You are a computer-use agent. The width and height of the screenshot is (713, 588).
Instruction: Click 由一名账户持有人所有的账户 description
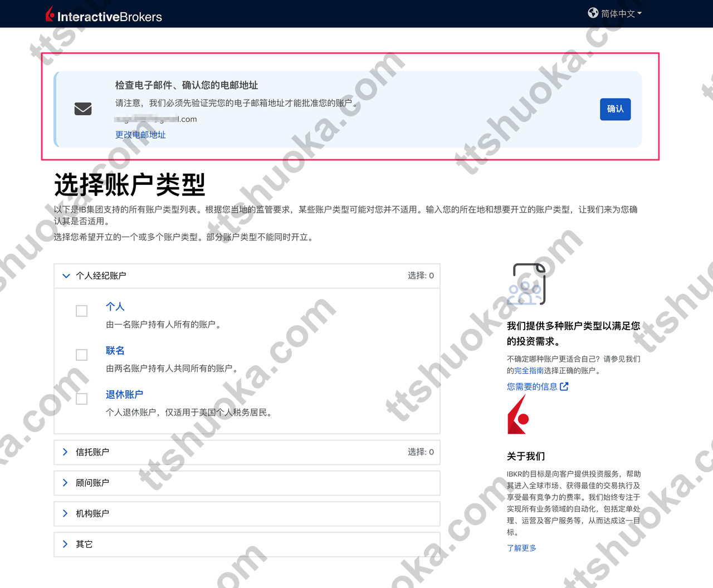point(163,325)
